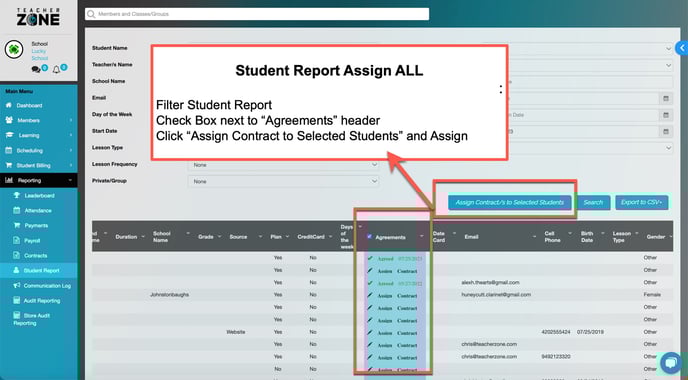Image resolution: width=688 pixels, height=380 pixels.
Task: Open Attendance menu item
Action: point(38,210)
